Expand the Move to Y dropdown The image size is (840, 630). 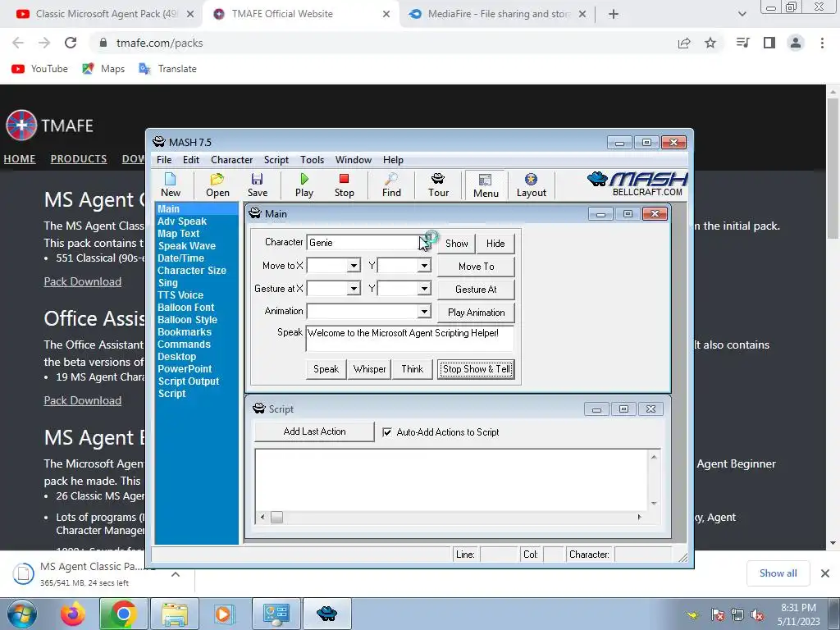(x=424, y=266)
